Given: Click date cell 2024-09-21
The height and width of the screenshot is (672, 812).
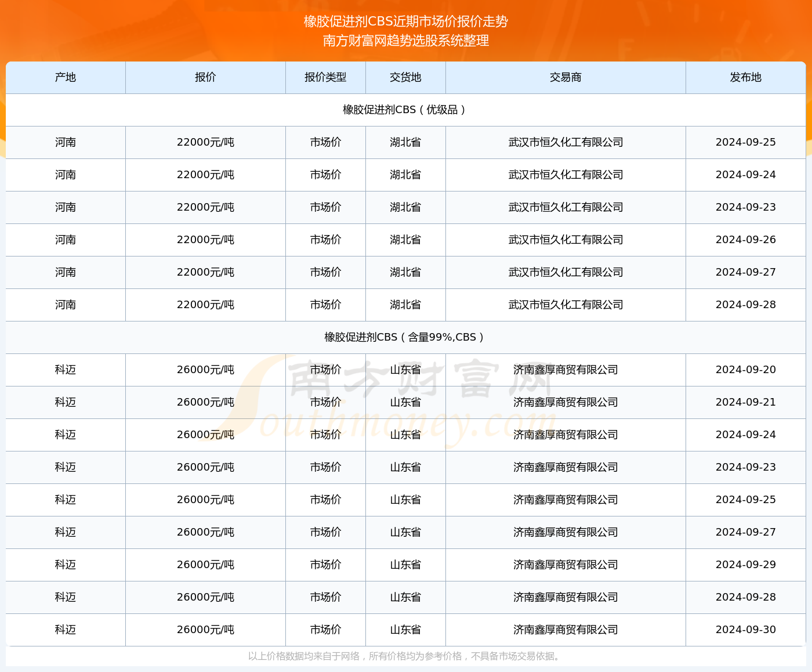Looking at the screenshot, I should (x=746, y=402).
